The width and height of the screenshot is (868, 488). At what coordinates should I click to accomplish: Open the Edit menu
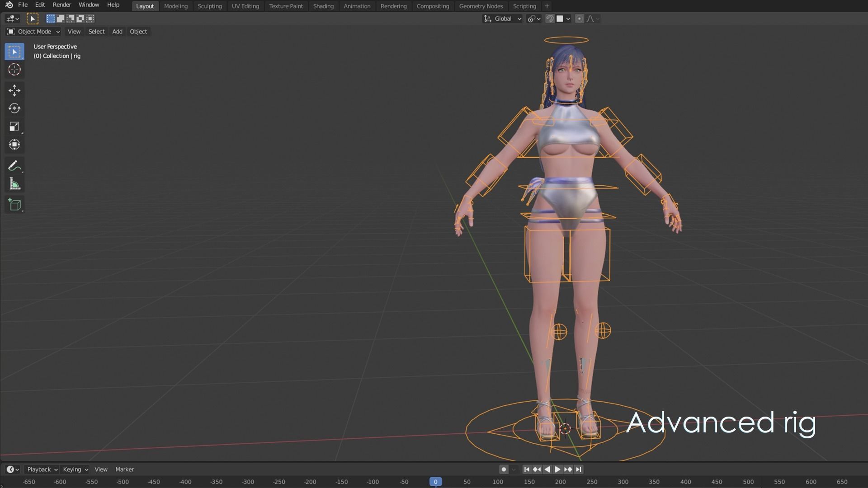[x=40, y=5]
